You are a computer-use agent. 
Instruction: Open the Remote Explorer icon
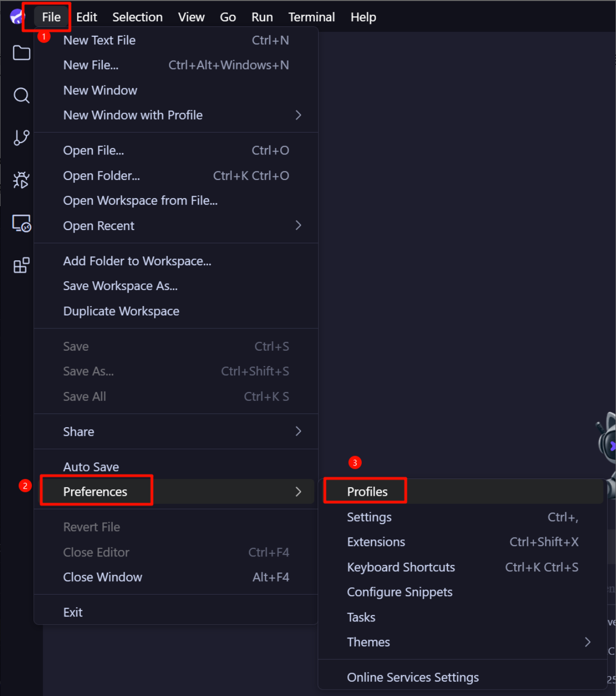21,224
